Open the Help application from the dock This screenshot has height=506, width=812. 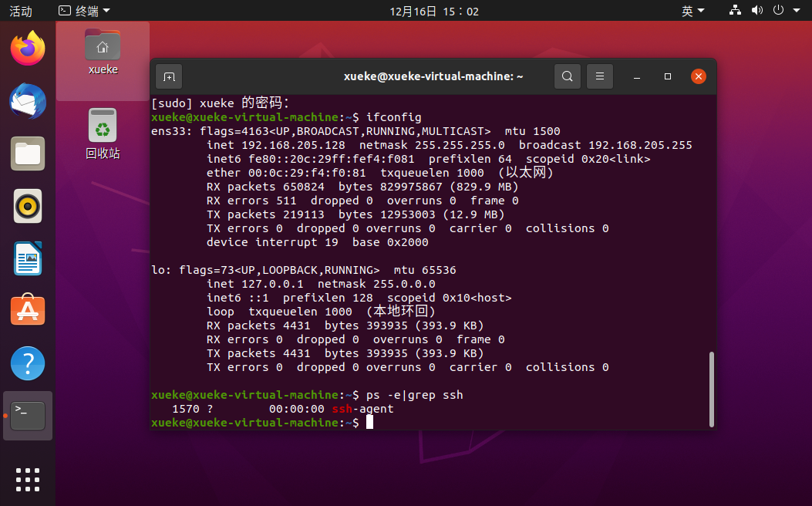click(x=27, y=363)
